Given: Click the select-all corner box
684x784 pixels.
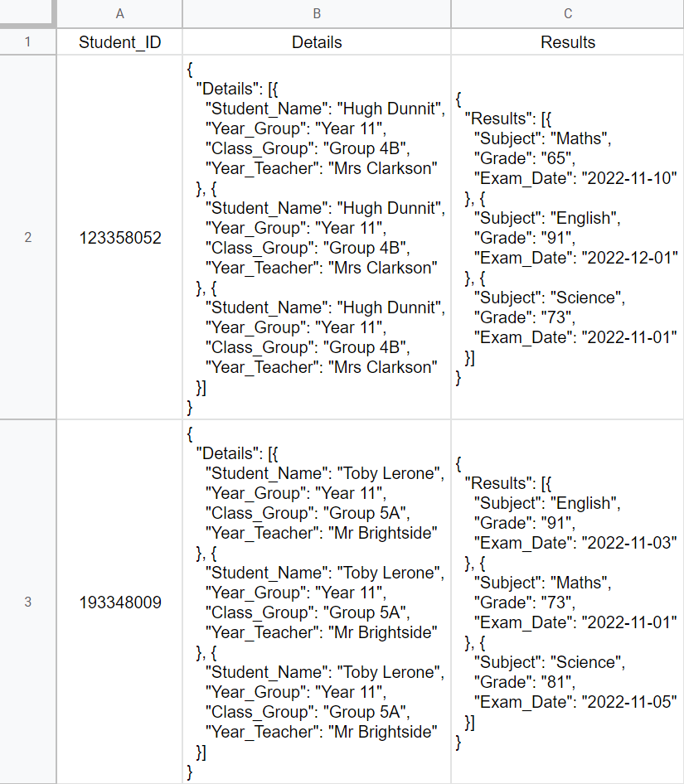Looking at the screenshot, I should tap(27, 12).
